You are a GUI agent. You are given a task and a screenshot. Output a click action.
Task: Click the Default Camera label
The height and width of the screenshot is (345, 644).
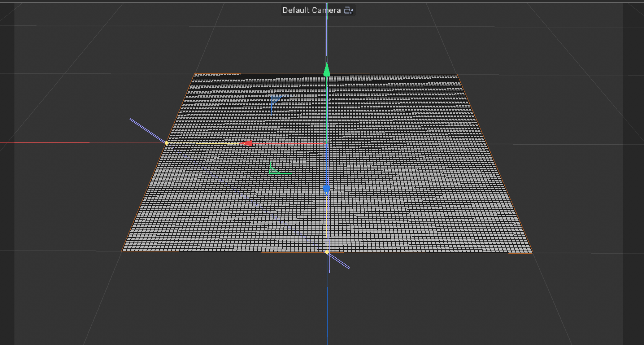[x=311, y=10]
